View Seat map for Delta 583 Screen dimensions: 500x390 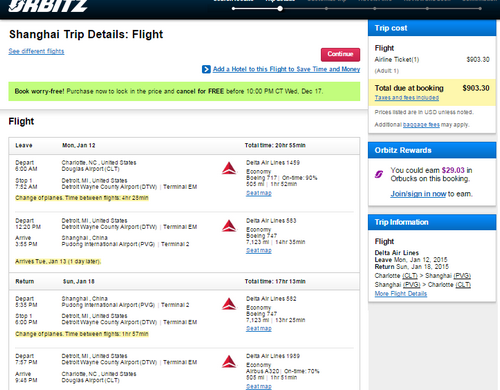click(259, 250)
